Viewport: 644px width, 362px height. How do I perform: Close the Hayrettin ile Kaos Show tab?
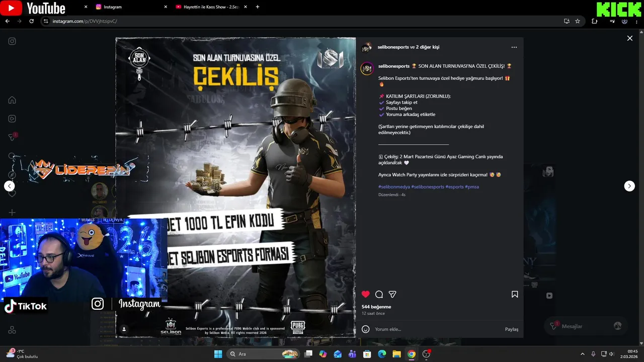coord(246,7)
